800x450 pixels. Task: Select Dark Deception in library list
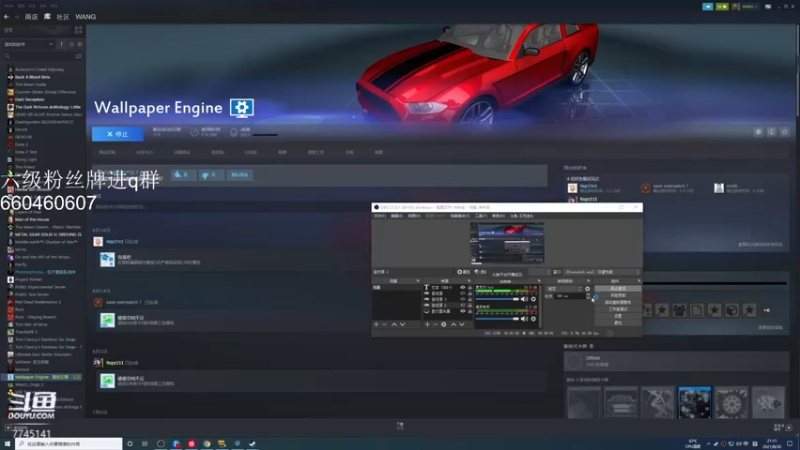(x=29, y=99)
